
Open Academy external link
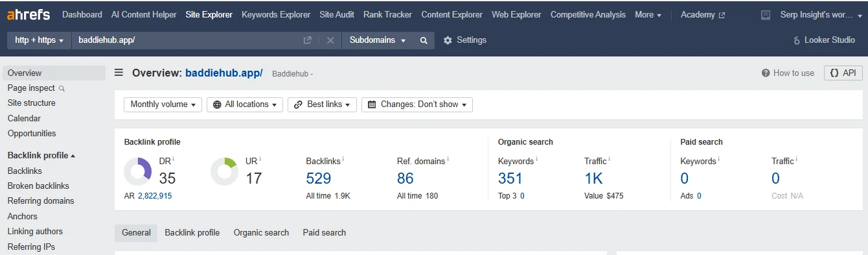[x=703, y=14]
